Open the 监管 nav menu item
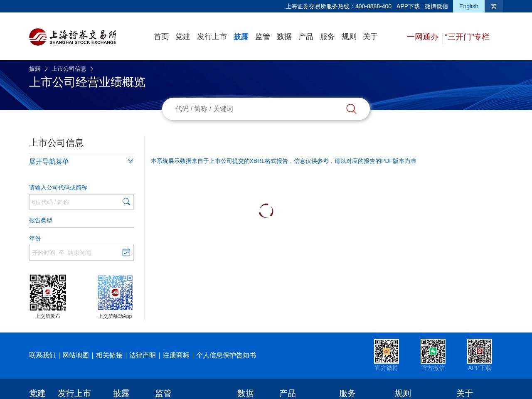The height and width of the screenshot is (399, 532). click(x=263, y=37)
